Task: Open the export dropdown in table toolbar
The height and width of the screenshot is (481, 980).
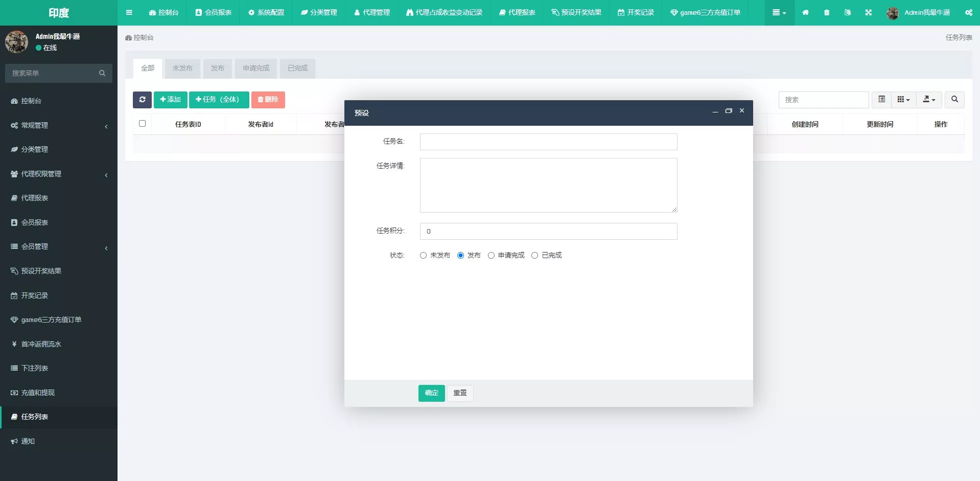Action: coord(928,100)
